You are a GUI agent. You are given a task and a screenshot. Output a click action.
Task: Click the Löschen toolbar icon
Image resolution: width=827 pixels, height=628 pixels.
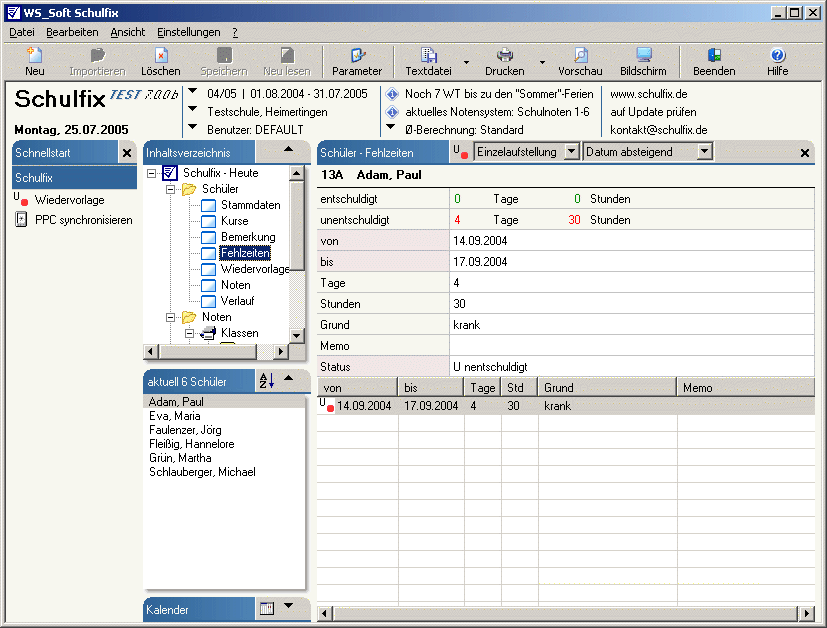[x=161, y=56]
